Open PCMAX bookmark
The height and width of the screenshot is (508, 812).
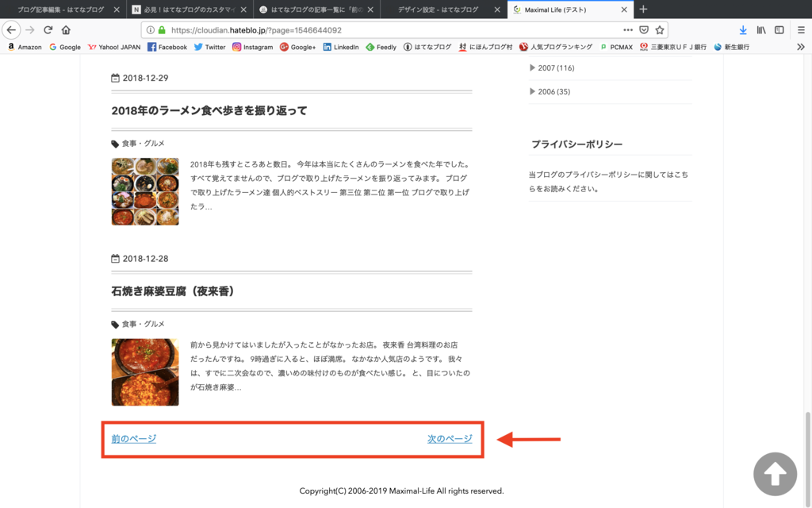click(x=616, y=47)
